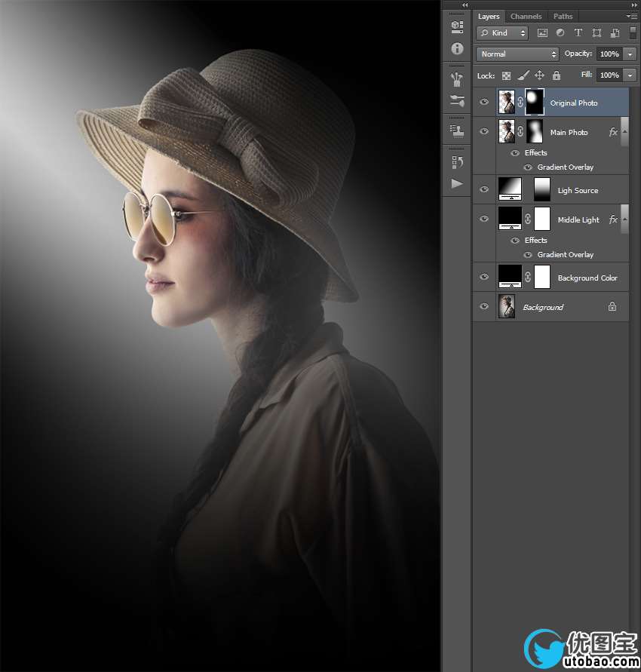Select the Original Photo layer thumbnail
Image resolution: width=641 pixels, height=672 pixels.
pos(507,102)
